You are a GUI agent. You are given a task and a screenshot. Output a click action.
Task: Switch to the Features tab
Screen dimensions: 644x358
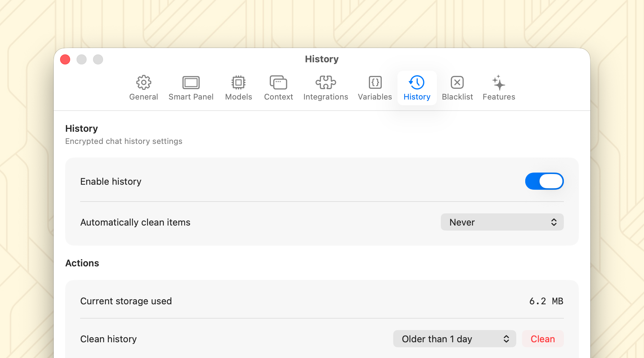coord(498,88)
